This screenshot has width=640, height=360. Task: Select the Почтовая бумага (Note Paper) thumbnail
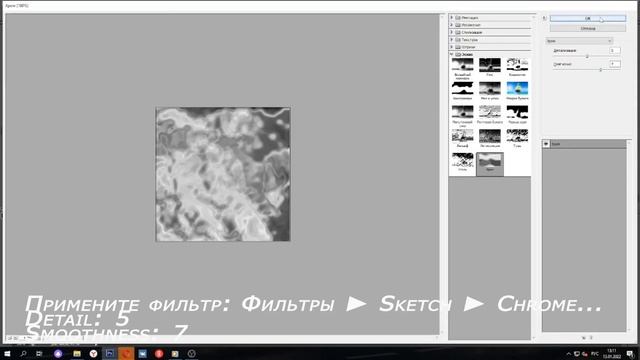click(490, 114)
